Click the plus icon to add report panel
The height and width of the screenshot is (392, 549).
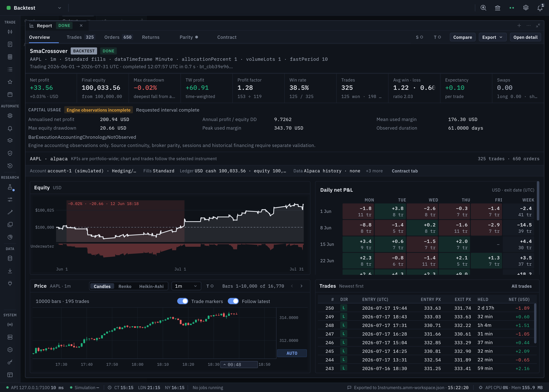click(519, 26)
